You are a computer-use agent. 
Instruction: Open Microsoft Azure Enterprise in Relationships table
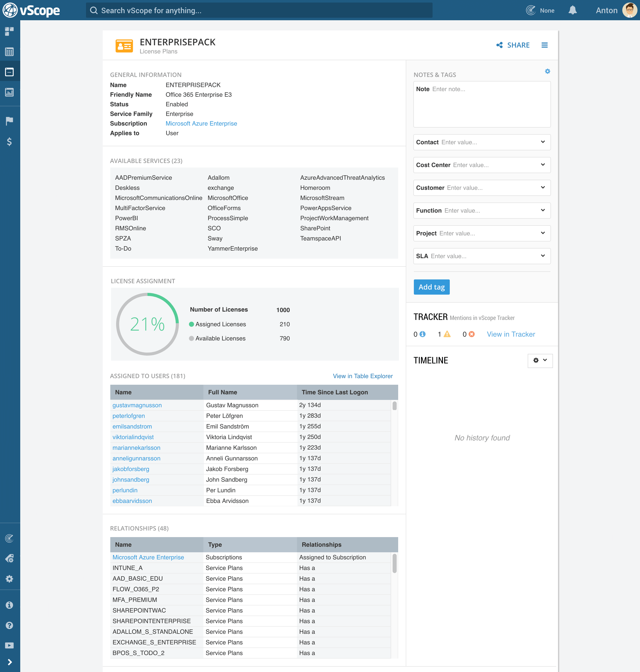tap(148, 557)
